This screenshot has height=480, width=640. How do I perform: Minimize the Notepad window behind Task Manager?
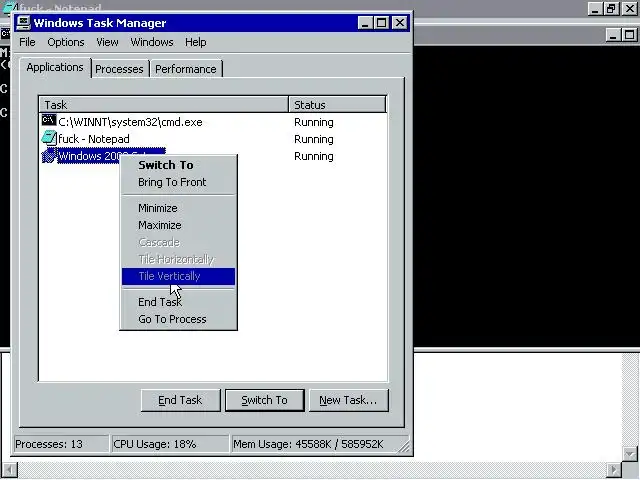596,9
